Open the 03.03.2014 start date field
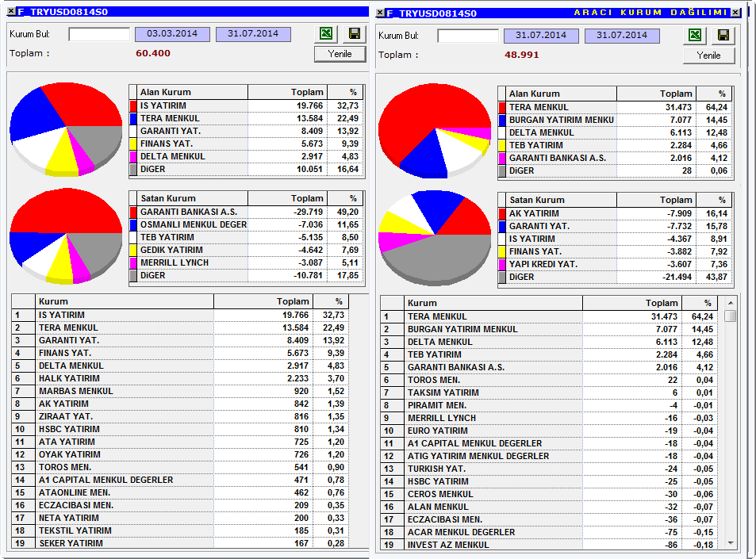 pos(172,34)
